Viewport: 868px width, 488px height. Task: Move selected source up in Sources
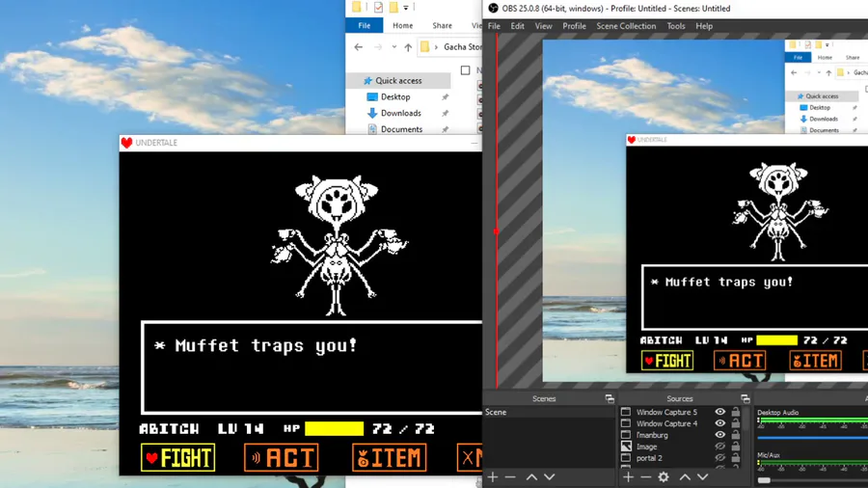[x=685, y=477]
